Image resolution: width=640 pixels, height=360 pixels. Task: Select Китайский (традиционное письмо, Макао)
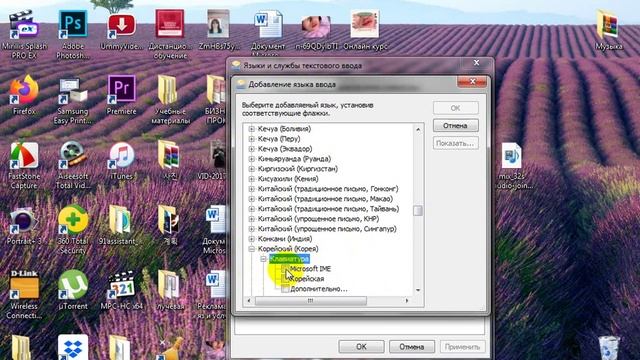pos(325,199)
